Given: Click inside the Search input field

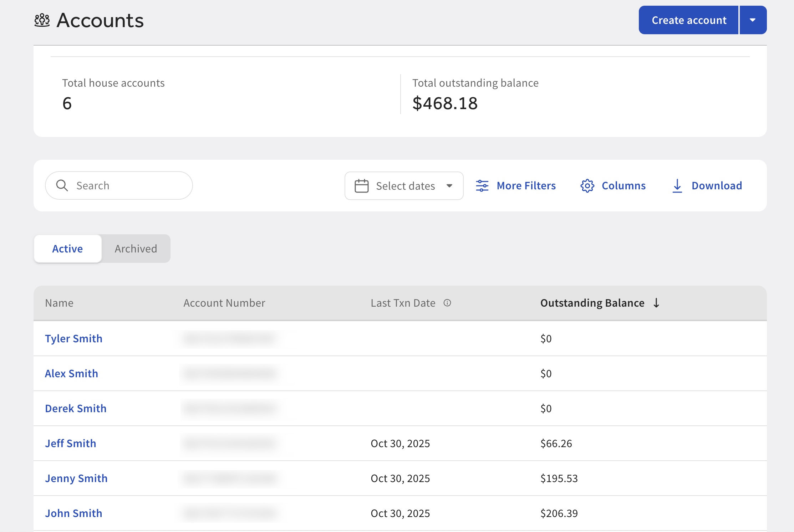Looking at the screenshot, I should [x=118, y=185].
